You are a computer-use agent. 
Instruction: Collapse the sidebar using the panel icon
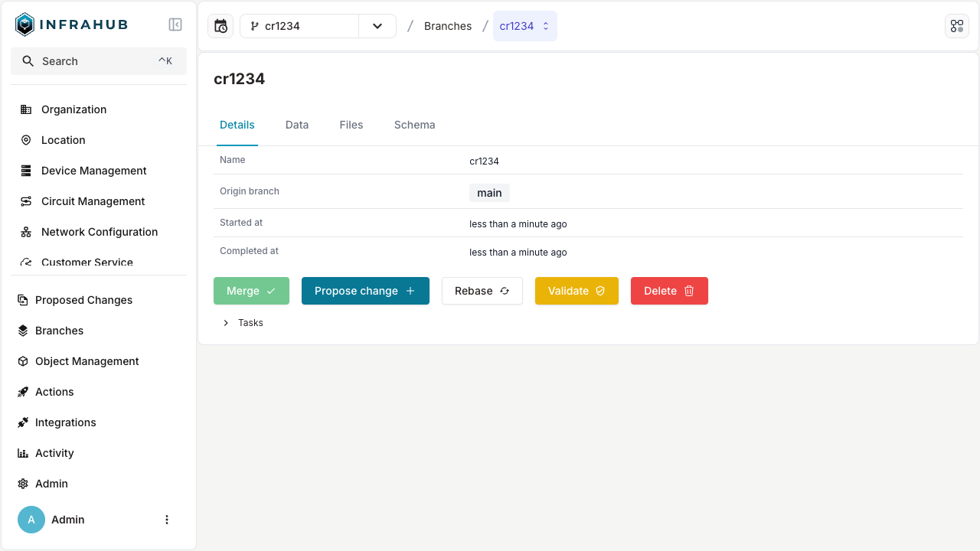(175, 24)
